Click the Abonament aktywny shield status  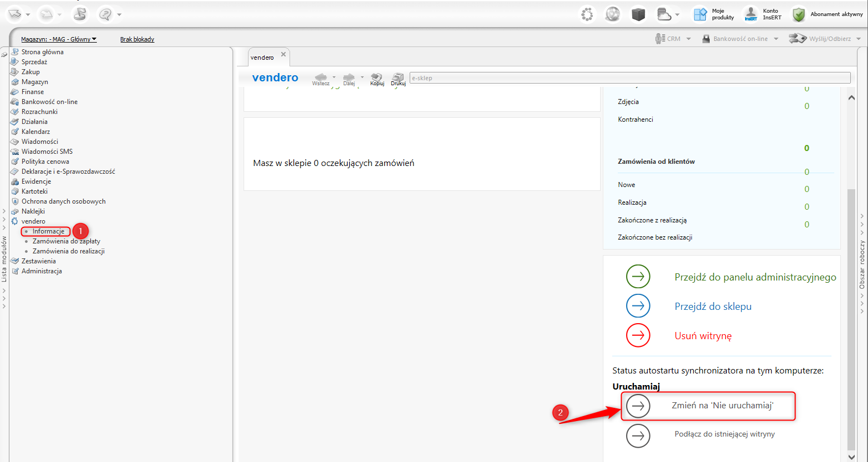[827, 14]
